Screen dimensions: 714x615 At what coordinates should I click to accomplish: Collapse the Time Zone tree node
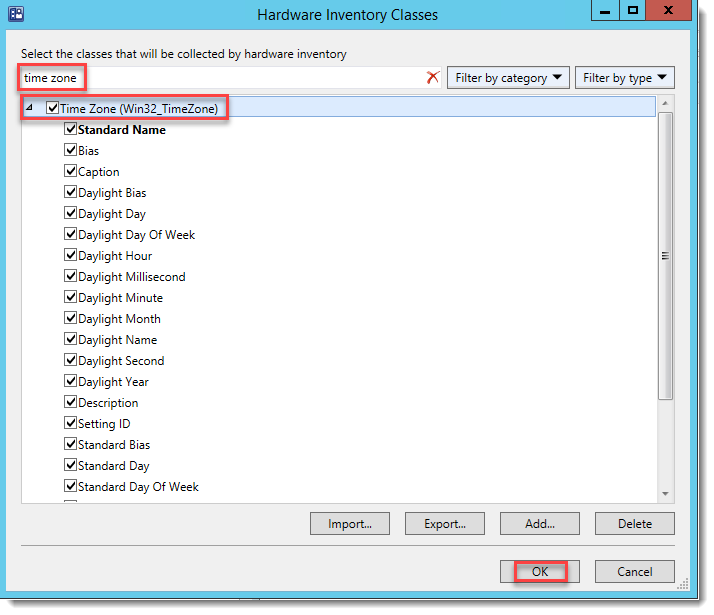(x=29, y=108)
